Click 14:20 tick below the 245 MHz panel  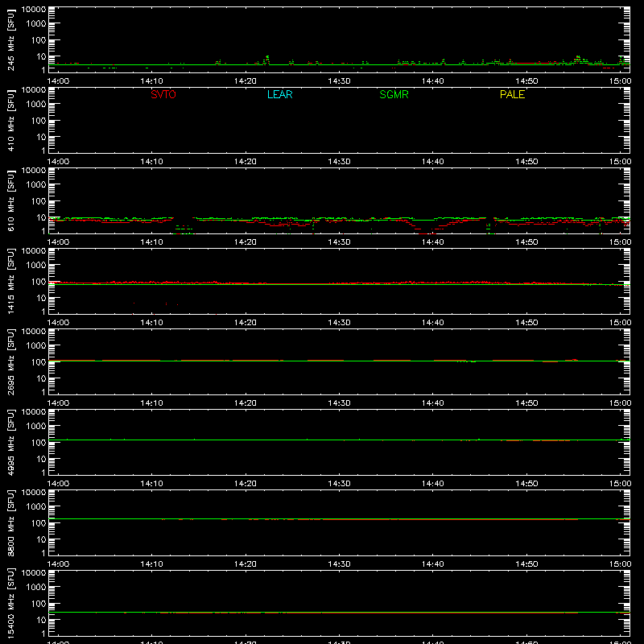coord(246,81)
